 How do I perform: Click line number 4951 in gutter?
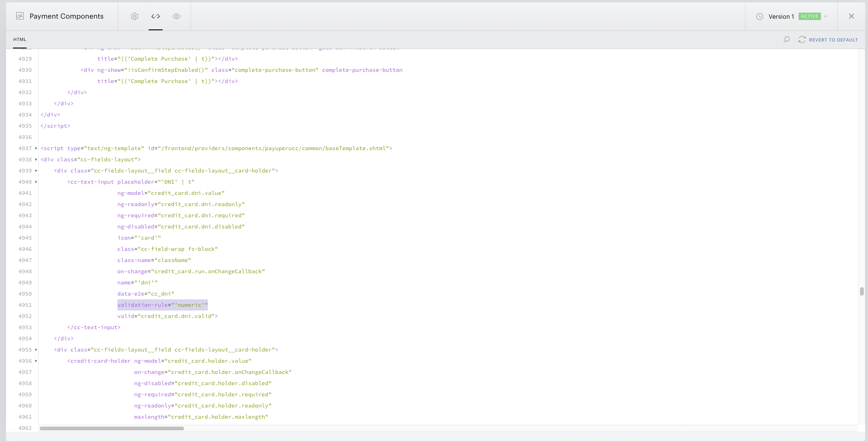(25, 305)
